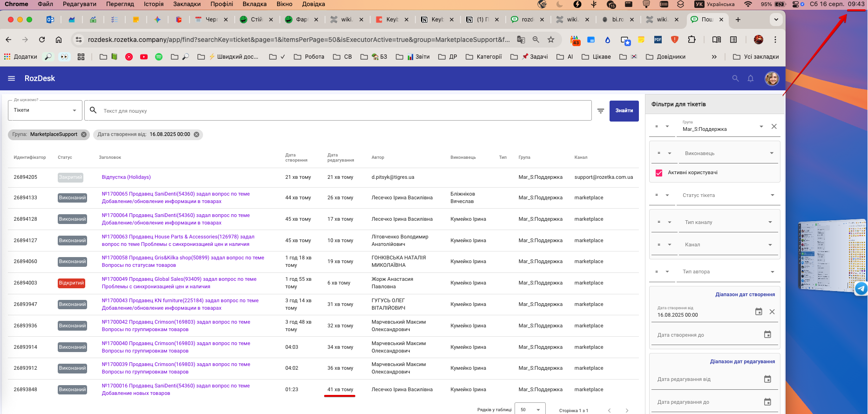Open the 'Історія' menu in menu bar

[x=153, y=4]
